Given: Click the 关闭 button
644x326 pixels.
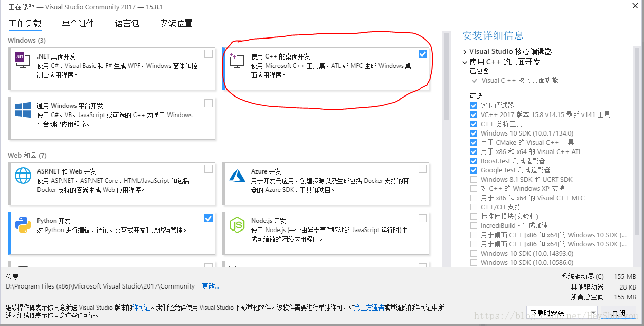Looking at the screenshot, I should click(x=619, y=313).
